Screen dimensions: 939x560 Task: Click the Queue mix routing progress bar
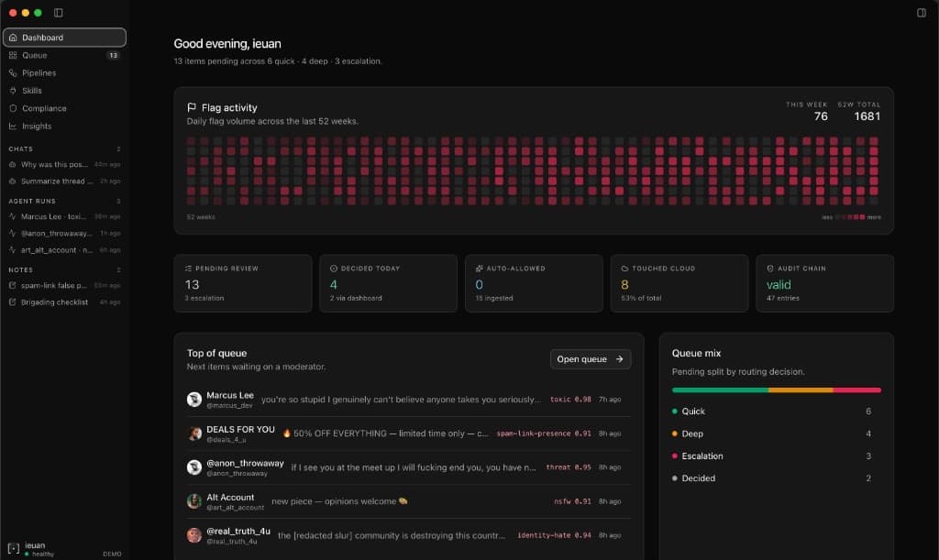pyautogui.click(x=776, y=390)
